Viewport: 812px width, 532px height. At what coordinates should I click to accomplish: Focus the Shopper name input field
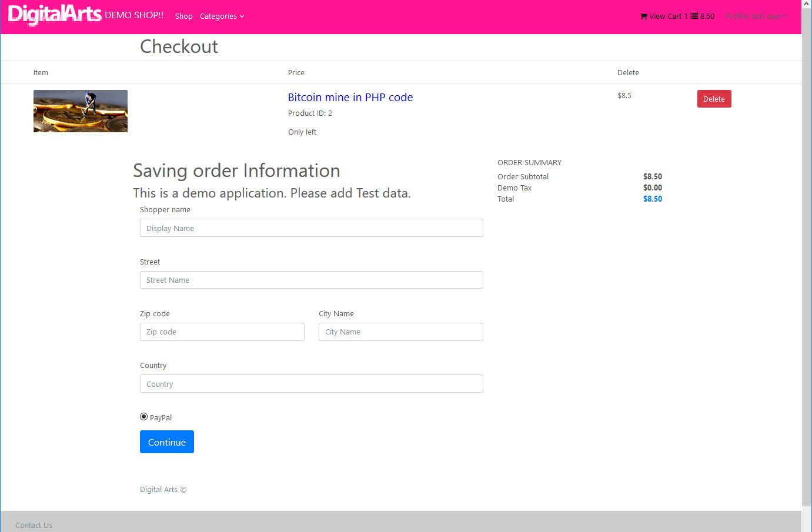click(311, 228)
